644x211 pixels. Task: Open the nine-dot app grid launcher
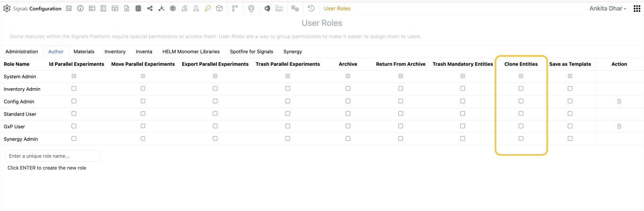637,9
